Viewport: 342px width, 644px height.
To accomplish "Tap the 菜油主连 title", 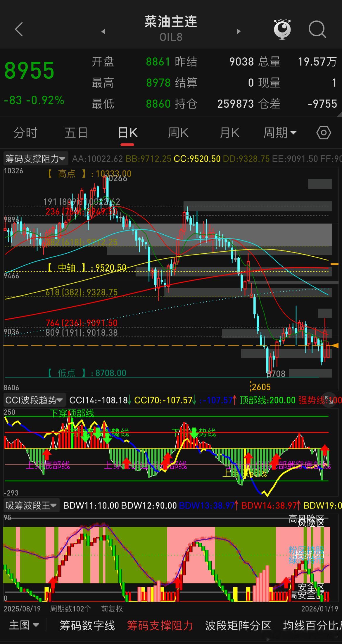I will click(x=171, y=22).
